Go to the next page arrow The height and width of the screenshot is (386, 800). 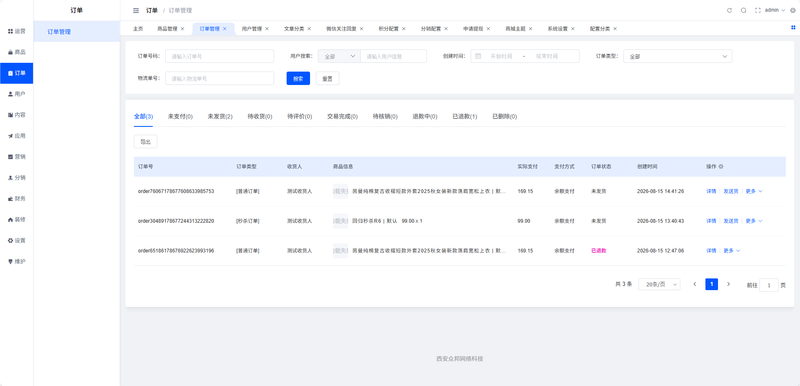(x=728, y=284)
